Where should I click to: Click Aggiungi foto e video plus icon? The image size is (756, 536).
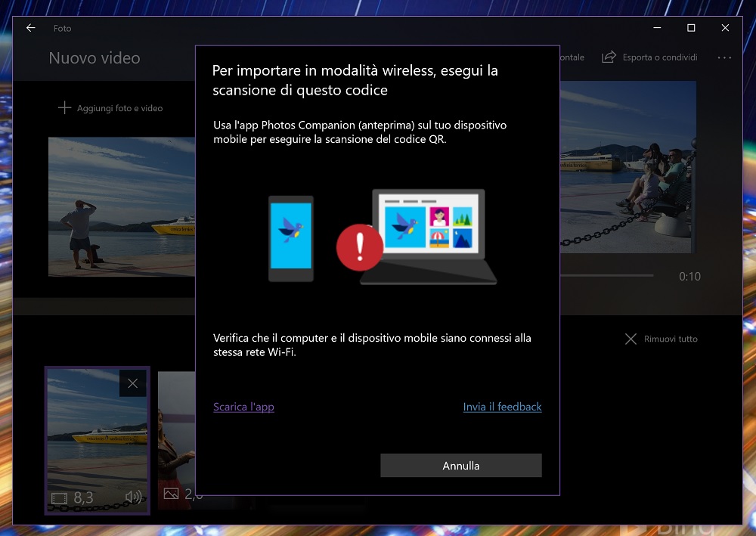64,108
